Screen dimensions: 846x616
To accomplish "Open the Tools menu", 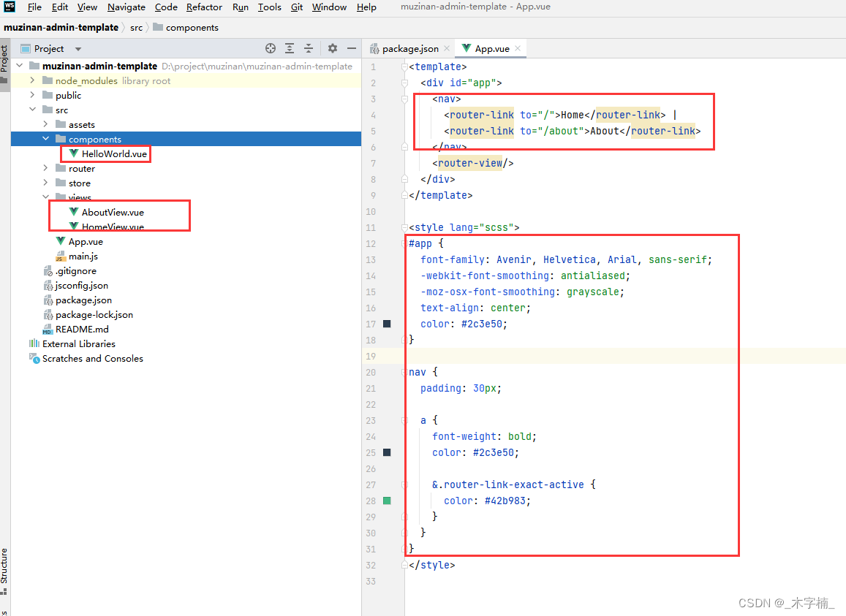I will pyautogui.click(x=269, y=7).
